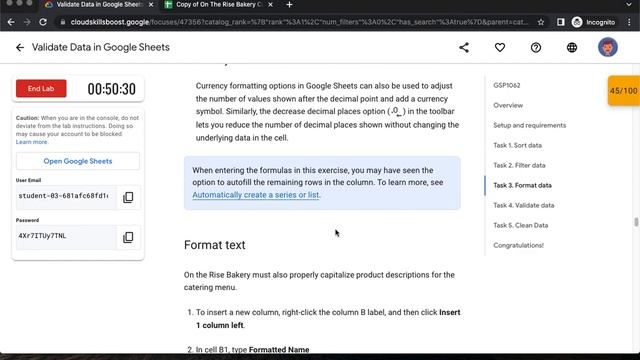Jump to Overview section

508,105
